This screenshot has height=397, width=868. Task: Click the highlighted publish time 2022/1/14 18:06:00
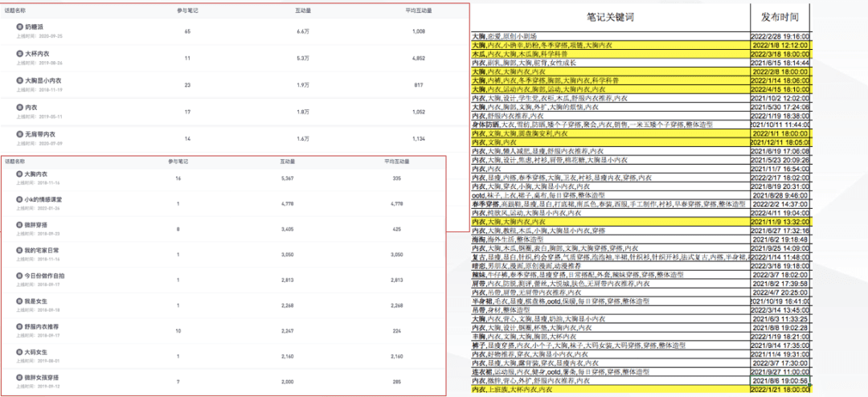point(780,81)
